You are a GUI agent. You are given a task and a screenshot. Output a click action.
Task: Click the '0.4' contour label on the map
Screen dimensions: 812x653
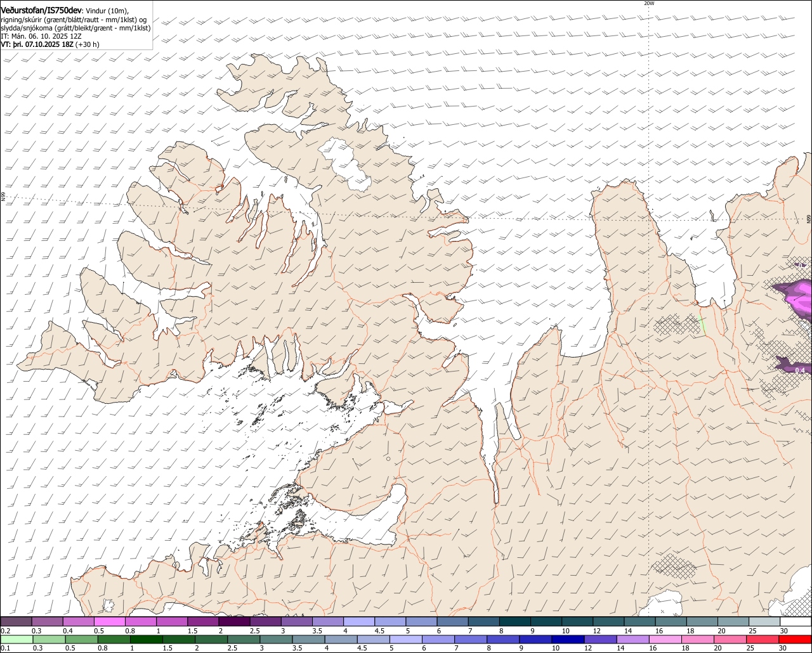[x=799, y=370]
